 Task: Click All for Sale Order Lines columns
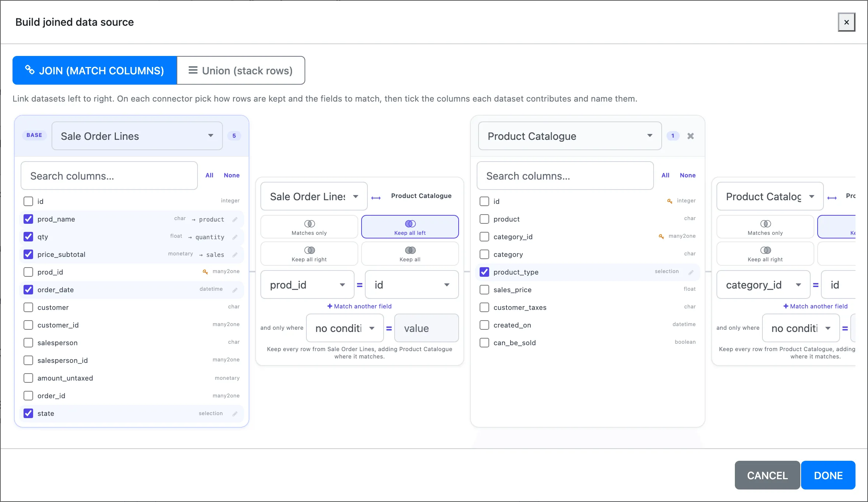click(x=209, y=175)
